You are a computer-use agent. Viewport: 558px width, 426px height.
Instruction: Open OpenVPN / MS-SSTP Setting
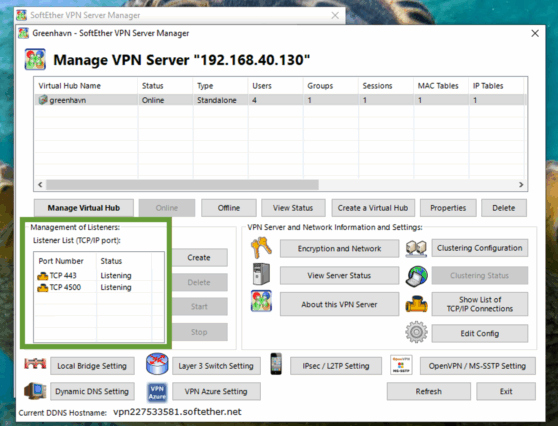point(477,366)
